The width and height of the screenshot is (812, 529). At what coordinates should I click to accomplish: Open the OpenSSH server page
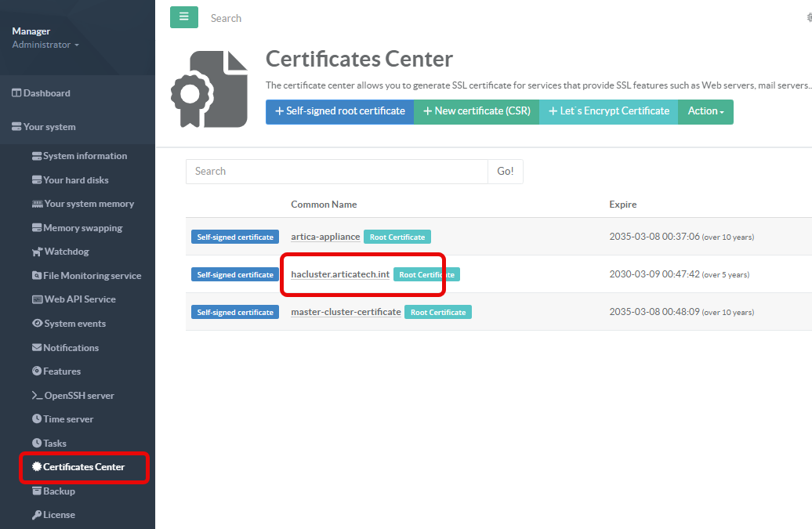(x=78, y=395)
